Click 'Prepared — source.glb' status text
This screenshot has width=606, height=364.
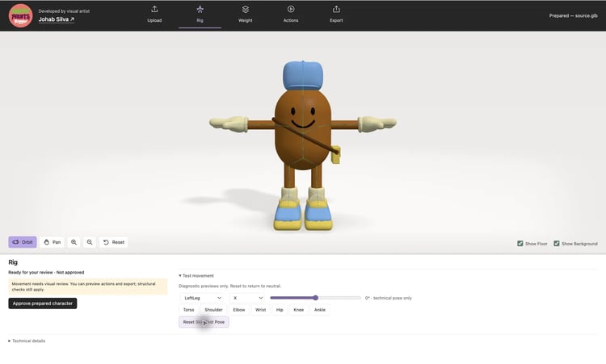click(x=573, y=16)
